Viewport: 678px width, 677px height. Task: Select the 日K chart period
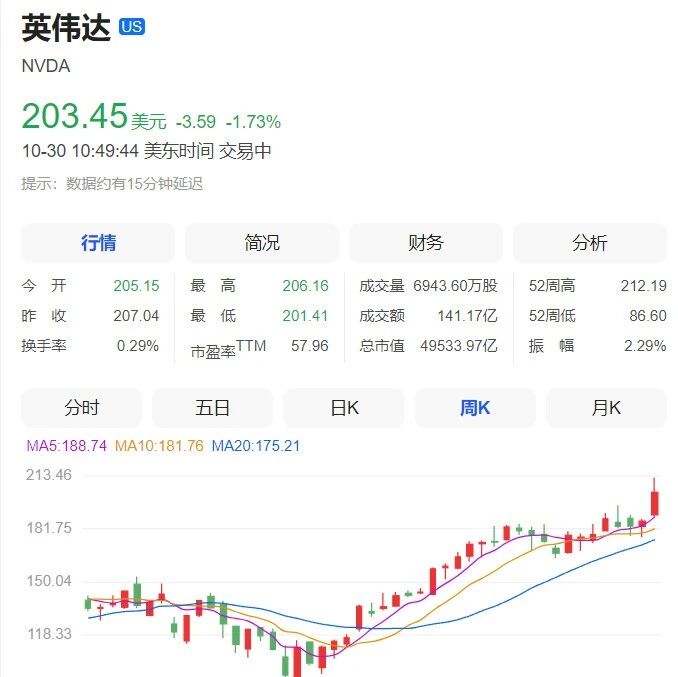tap(344, 408)
